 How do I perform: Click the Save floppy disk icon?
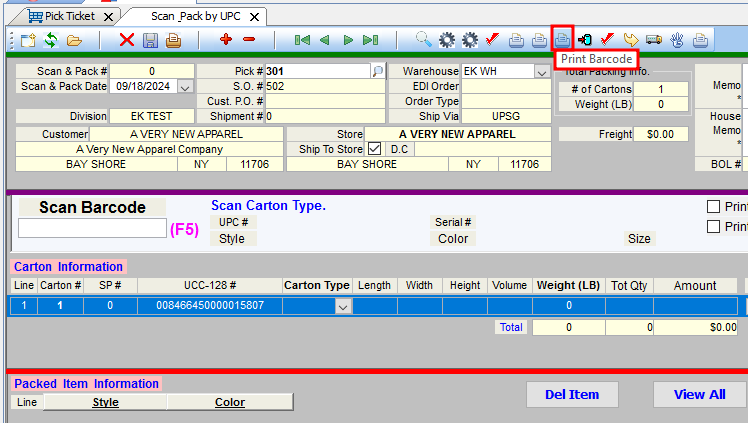150,40
